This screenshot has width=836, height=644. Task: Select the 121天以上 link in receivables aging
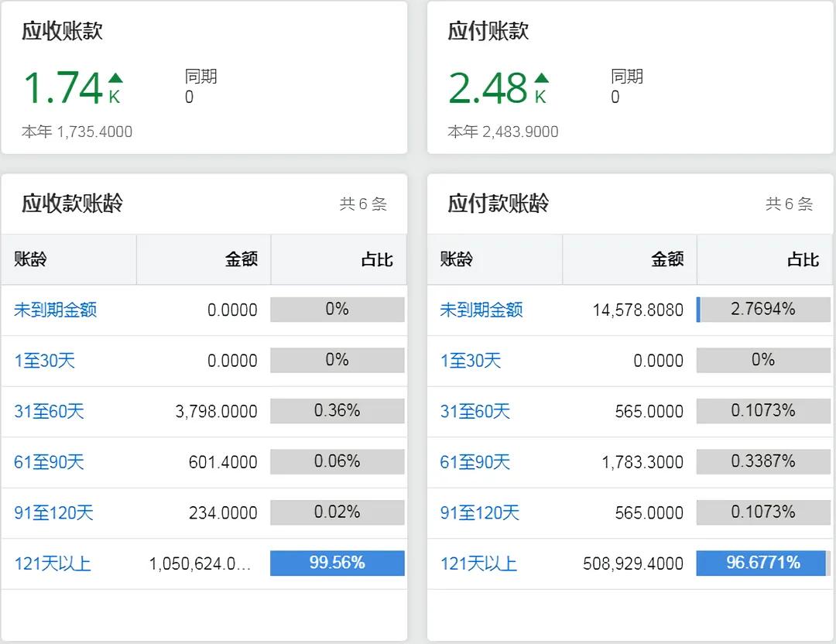(51, 563)
